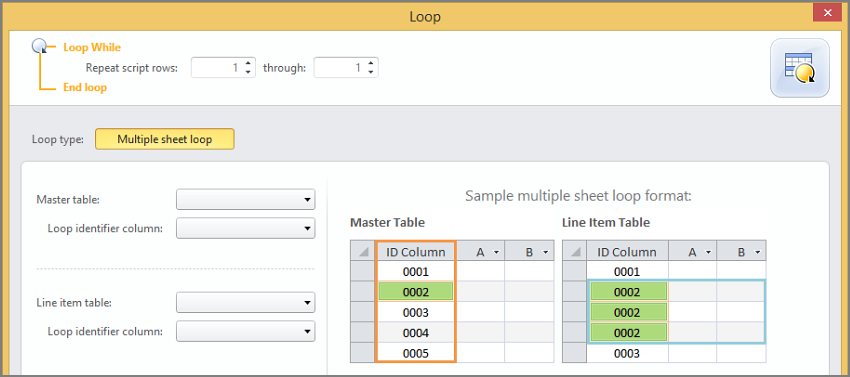Decrease the through row value
The image size is (850, 377).
click(371, 72)
